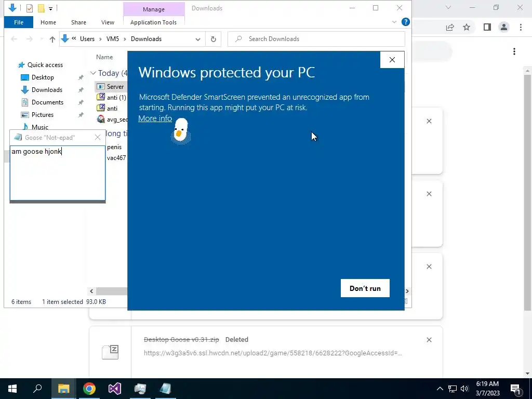
Task: Click the volume speaker icon in tray
Action: click(x=464, y=389)
